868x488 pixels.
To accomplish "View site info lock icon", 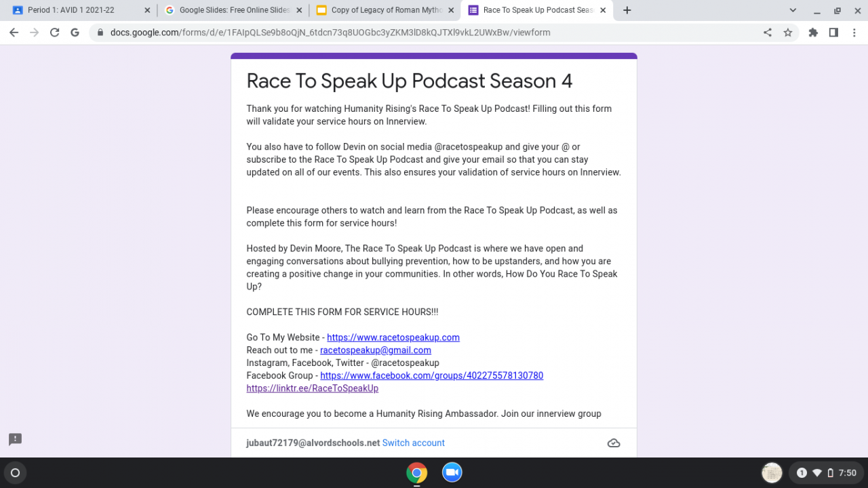I will (100, 33).
